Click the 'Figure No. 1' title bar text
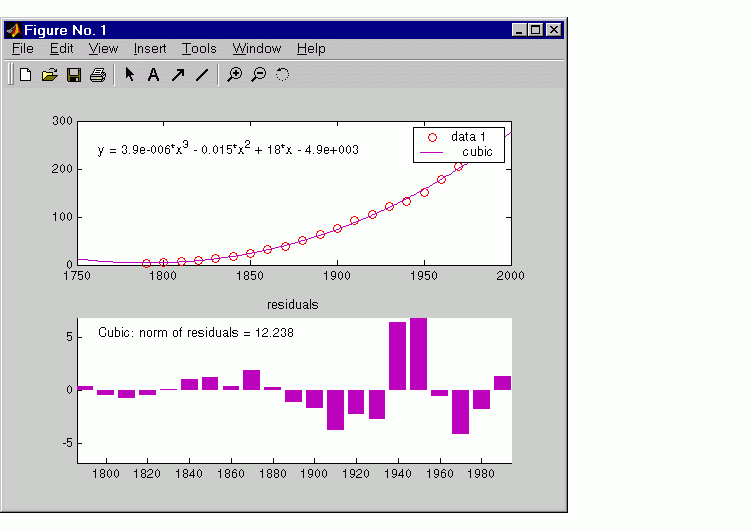Screen dimensions: 752x531 click(65, 30)
